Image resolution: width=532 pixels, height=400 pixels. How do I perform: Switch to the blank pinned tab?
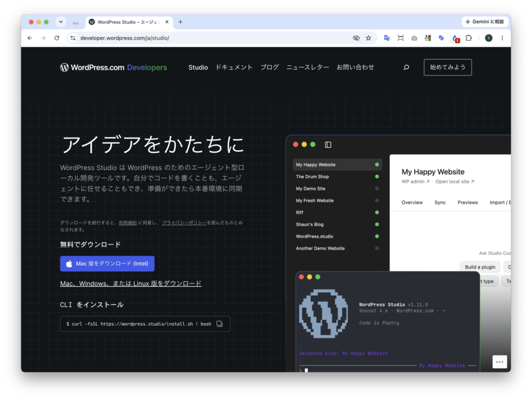[76, 22]
